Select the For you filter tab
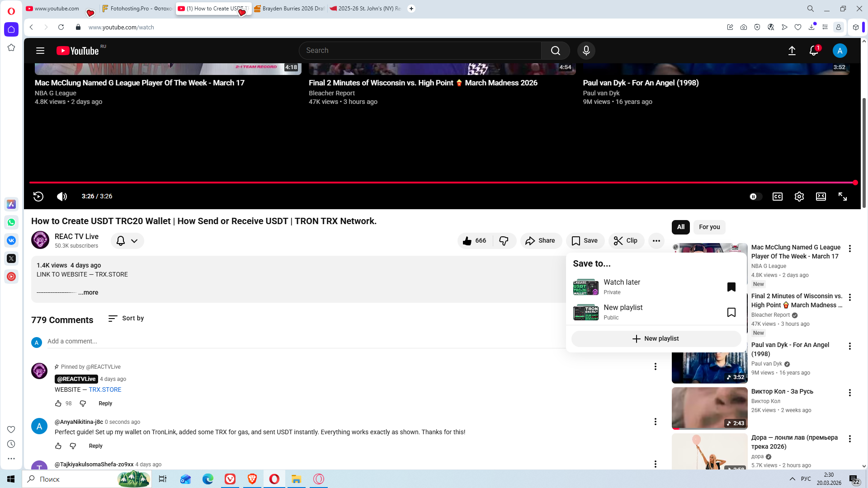 coord(709,227)
